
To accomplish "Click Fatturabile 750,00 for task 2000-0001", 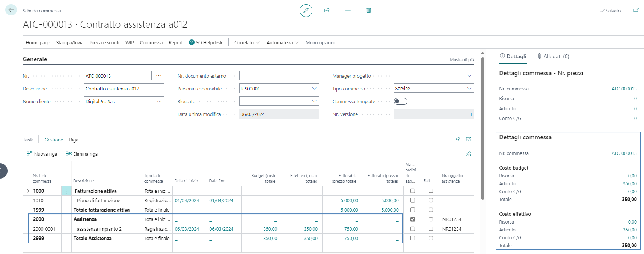I will coord(351,229).
